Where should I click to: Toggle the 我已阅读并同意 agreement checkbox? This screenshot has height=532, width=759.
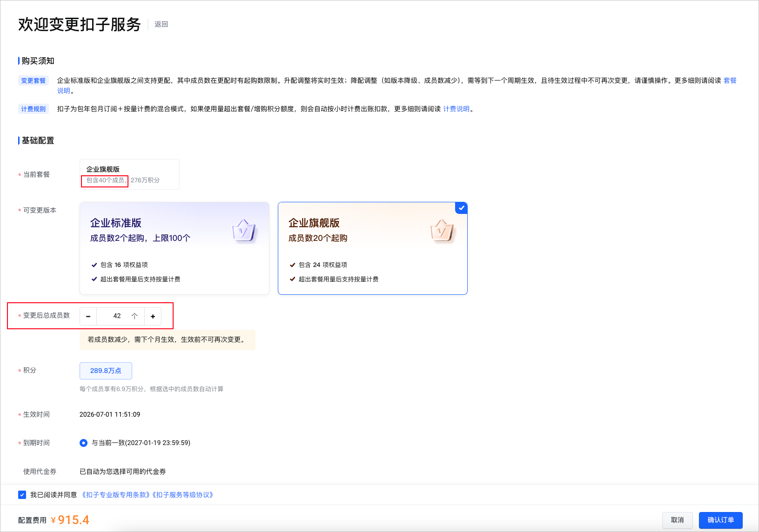pyautogui.click(x=22, y=495)
